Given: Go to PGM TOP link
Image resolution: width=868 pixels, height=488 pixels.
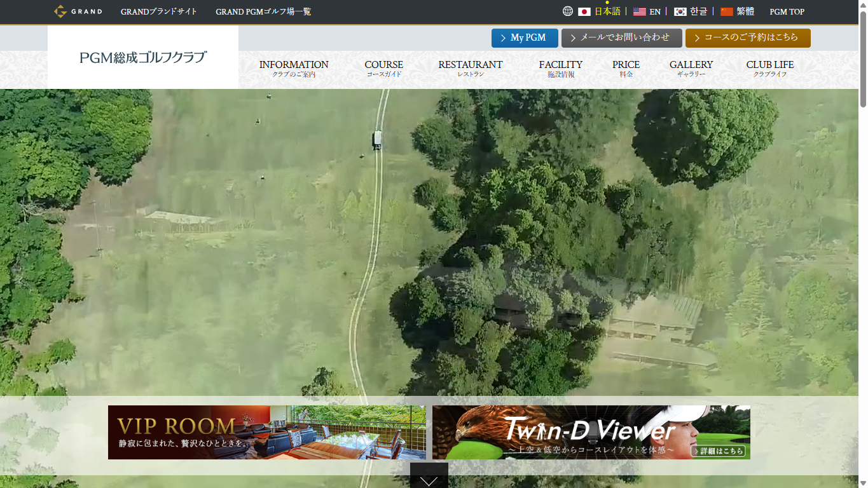Looking at the screenshot, I should (x=787, y=11).
